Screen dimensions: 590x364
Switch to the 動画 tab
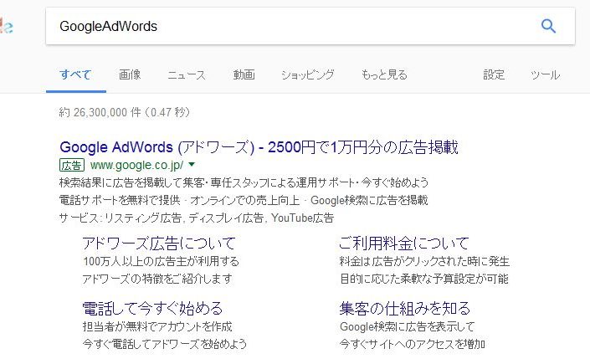(244, 74)
